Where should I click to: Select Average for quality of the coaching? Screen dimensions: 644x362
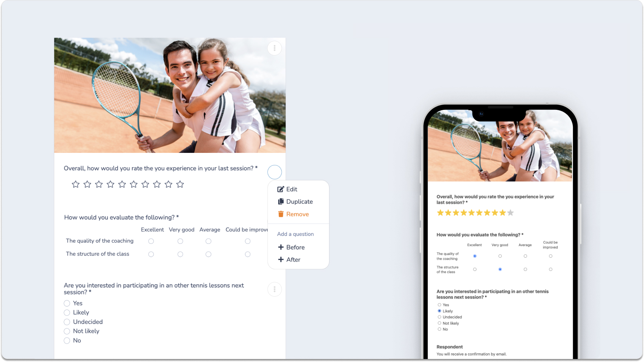[209, 241]
